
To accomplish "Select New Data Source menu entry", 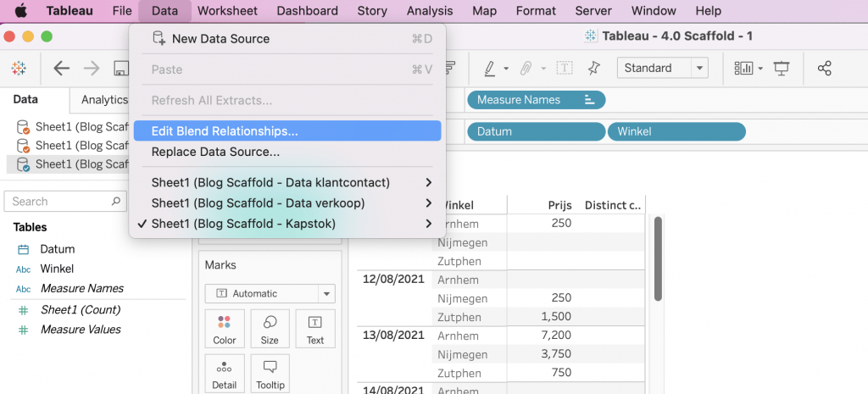I will 220,39.
